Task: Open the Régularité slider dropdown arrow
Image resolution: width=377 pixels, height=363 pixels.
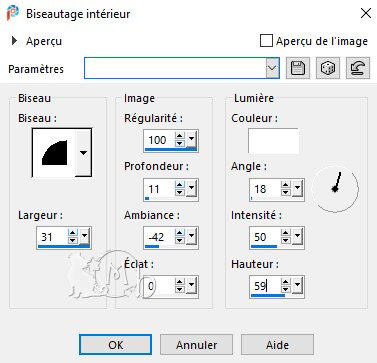Action: [191, 139]
